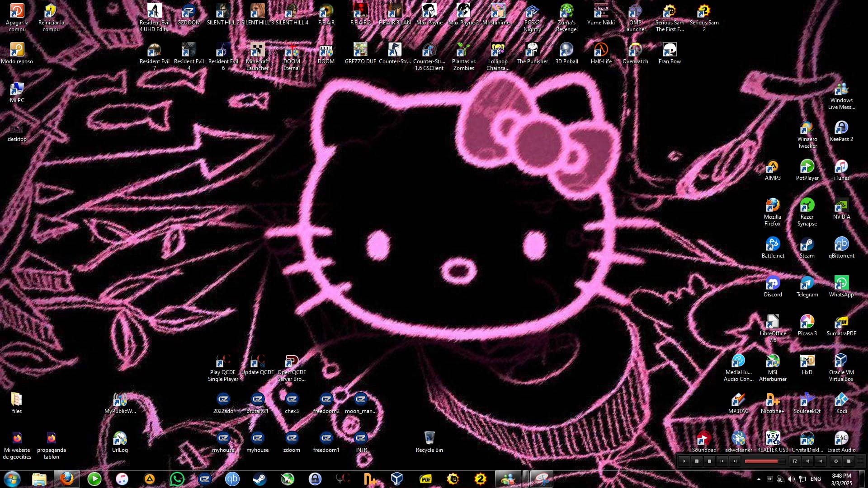This screenshot has height=488, width=868.
Task: Select the Update QCDE icon
Action: click(257, 364)
